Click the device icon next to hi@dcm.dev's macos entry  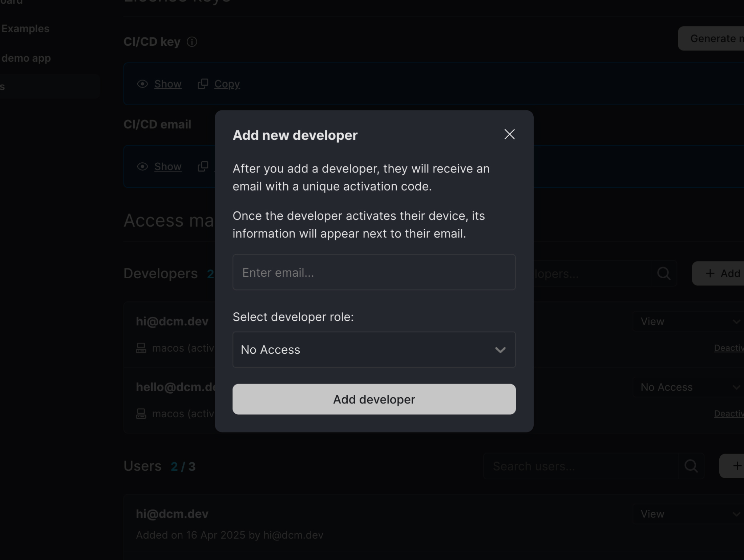tap(142, 348)
